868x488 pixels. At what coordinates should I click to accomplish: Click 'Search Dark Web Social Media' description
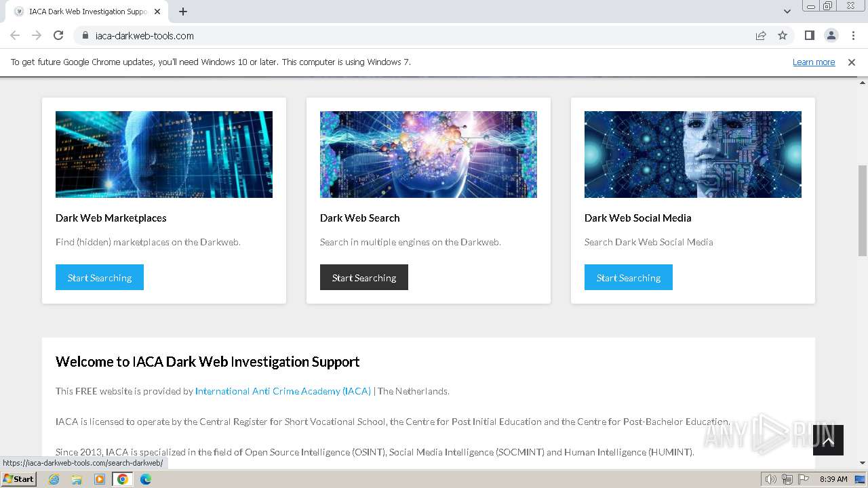649,242
